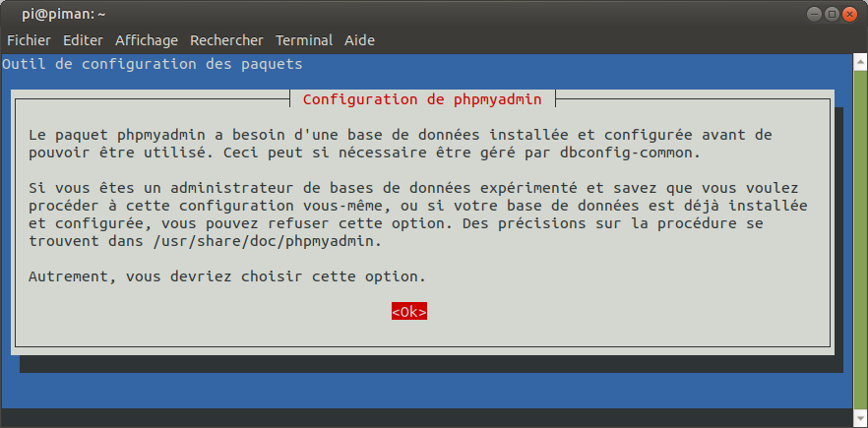
Task: Click the path /usr/share/doc/phpmyadmin
Action: [x=263, y=242]
